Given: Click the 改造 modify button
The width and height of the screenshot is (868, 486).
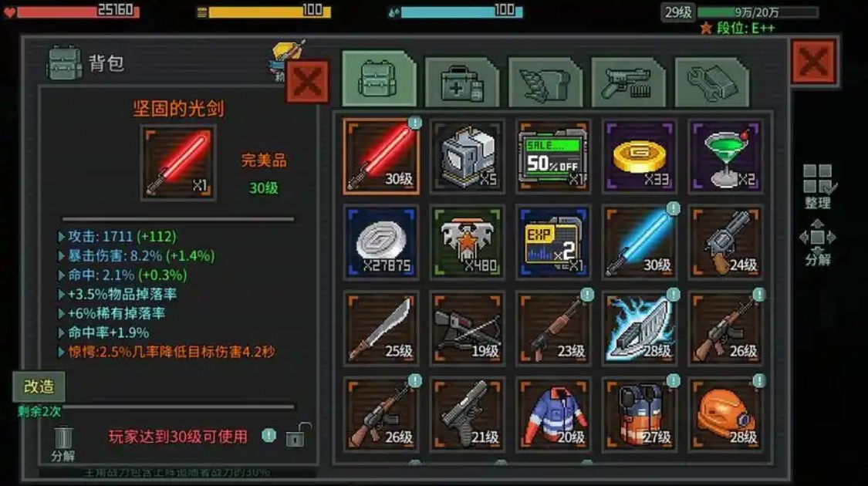Looking at the screenshot, I should click(x=39, y=386).
